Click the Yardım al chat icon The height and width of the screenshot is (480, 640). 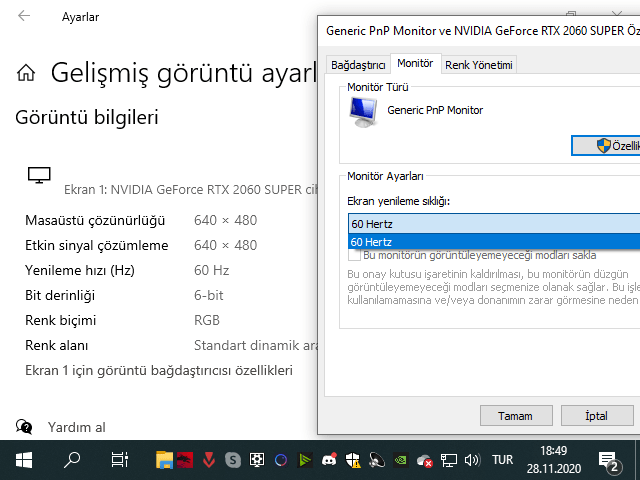click(x=24, y=427)
